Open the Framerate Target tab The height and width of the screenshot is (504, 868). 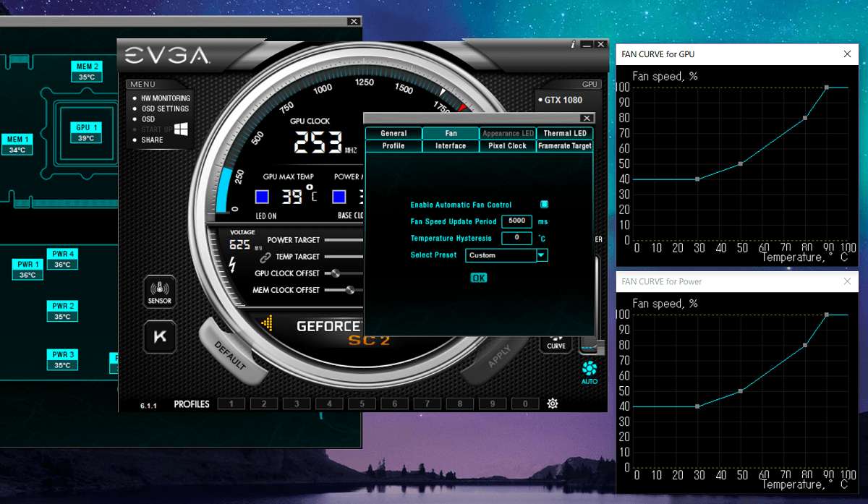point(565,145)
